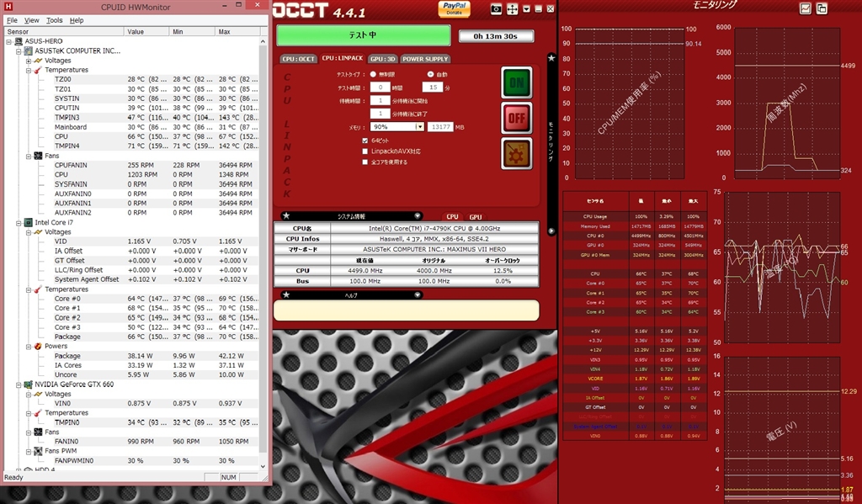Open the graph view icon in monitoring panel

tap(806, 8)
